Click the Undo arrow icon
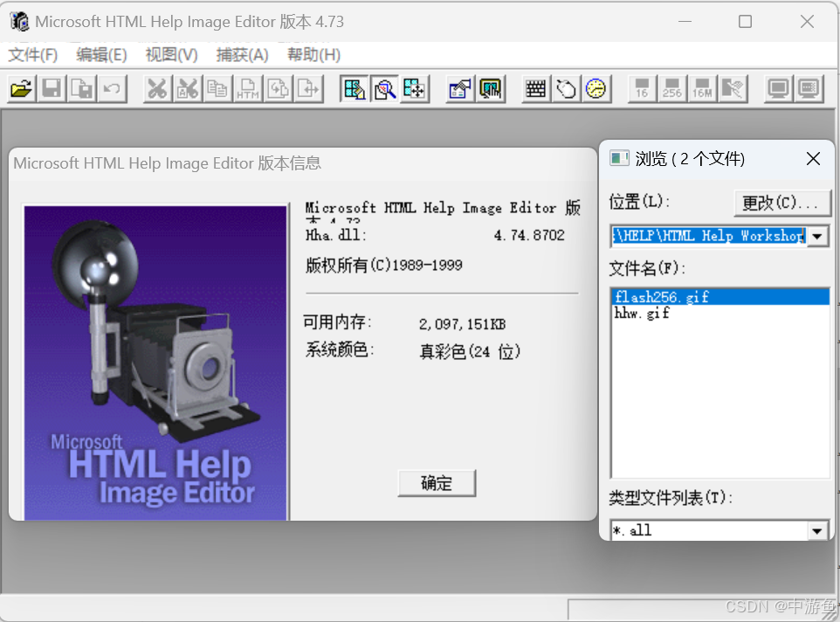The height and width of the screenshot is (622, 840). pos(112,88)
